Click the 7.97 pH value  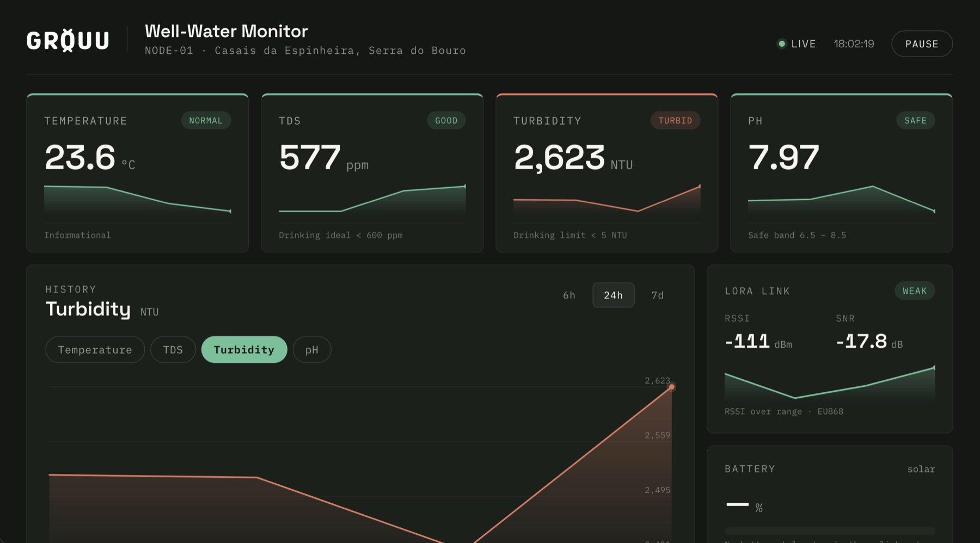coord(783,157)
